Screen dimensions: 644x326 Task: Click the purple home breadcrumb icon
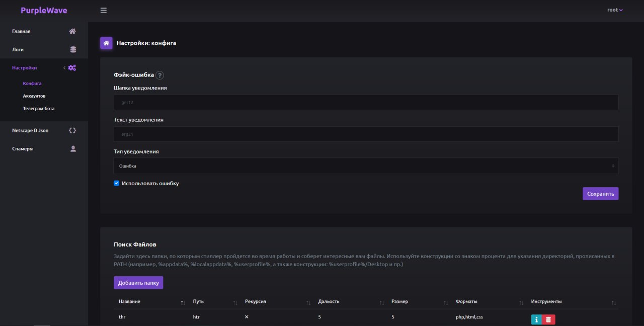tap(106, 43)
